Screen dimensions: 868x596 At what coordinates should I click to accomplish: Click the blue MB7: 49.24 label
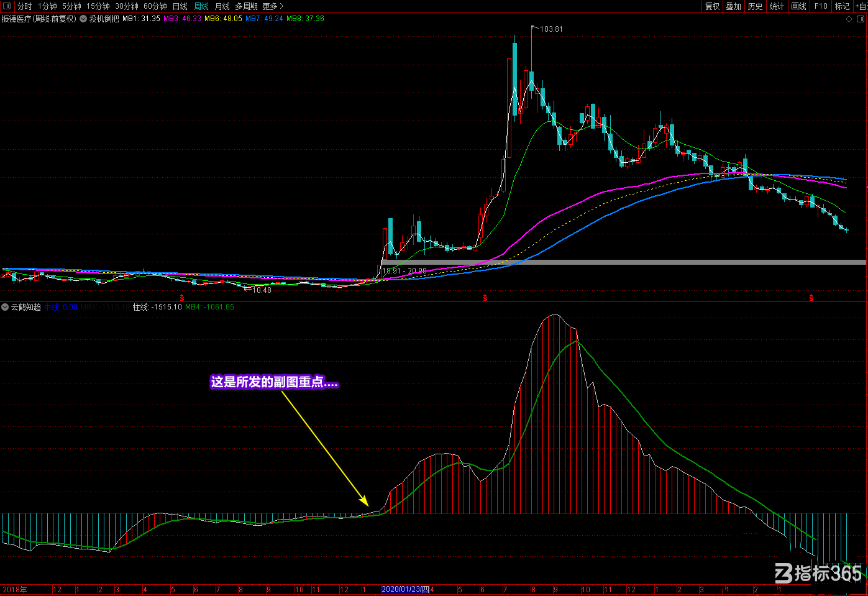tap(264, 19)
